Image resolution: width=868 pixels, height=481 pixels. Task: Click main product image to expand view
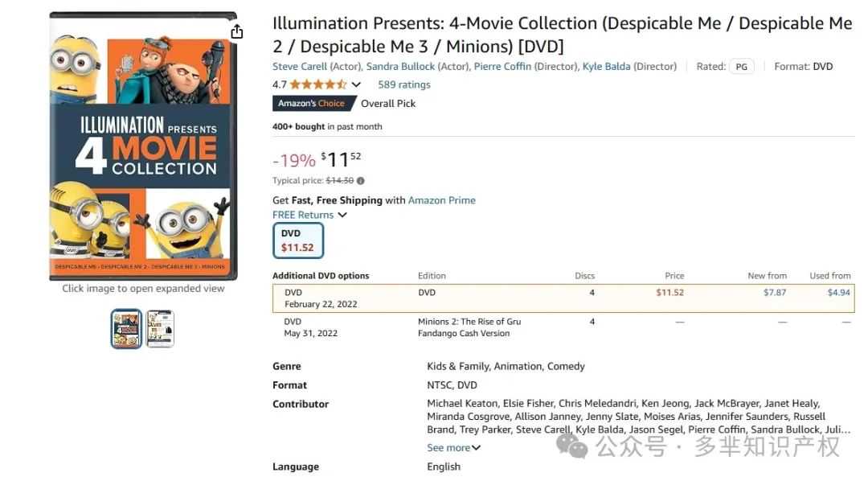click(x=143, y=145)
